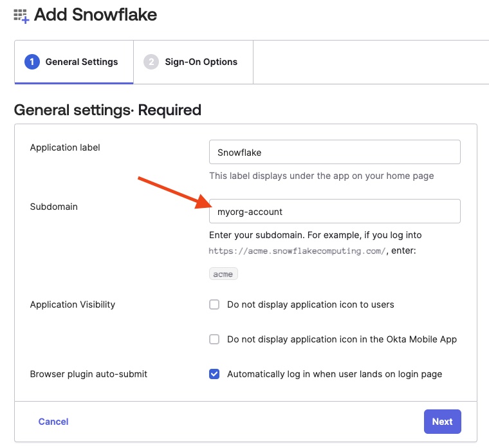Screen dimensions: 489x448
Task: Check Do not display application icon to users
Action: tap(214, 304)
